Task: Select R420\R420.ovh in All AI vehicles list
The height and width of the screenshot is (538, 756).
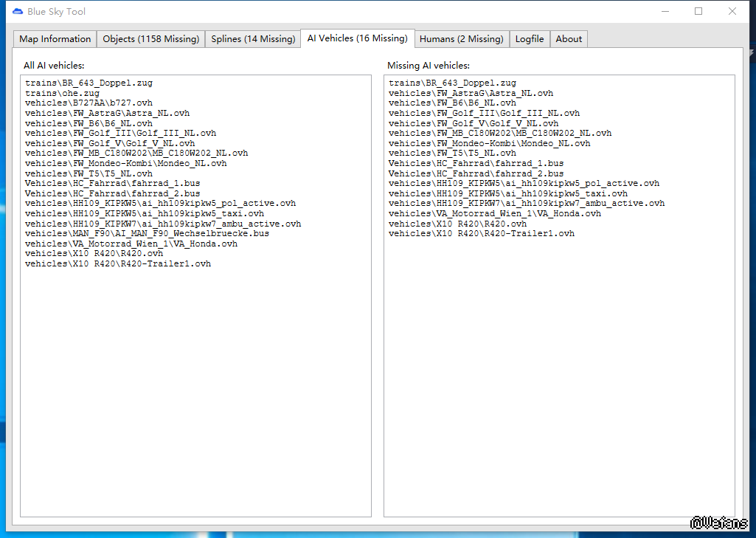Action: (94, 253)
